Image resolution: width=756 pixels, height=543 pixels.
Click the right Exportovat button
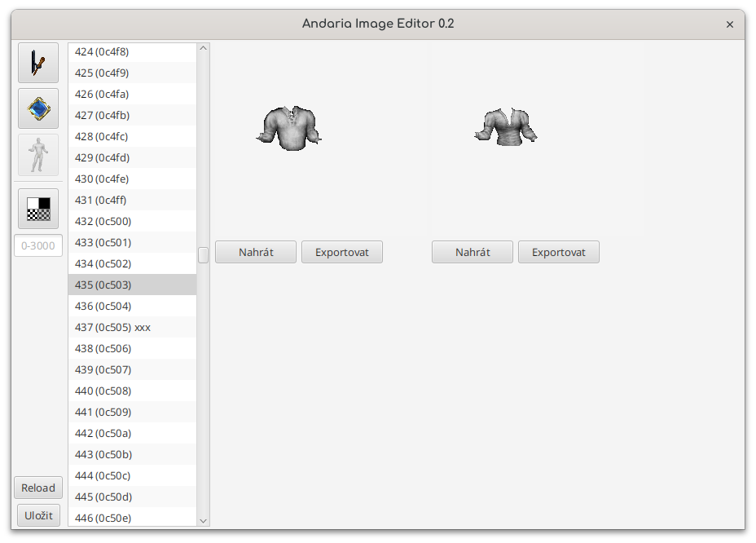click(x=559, y=252)
